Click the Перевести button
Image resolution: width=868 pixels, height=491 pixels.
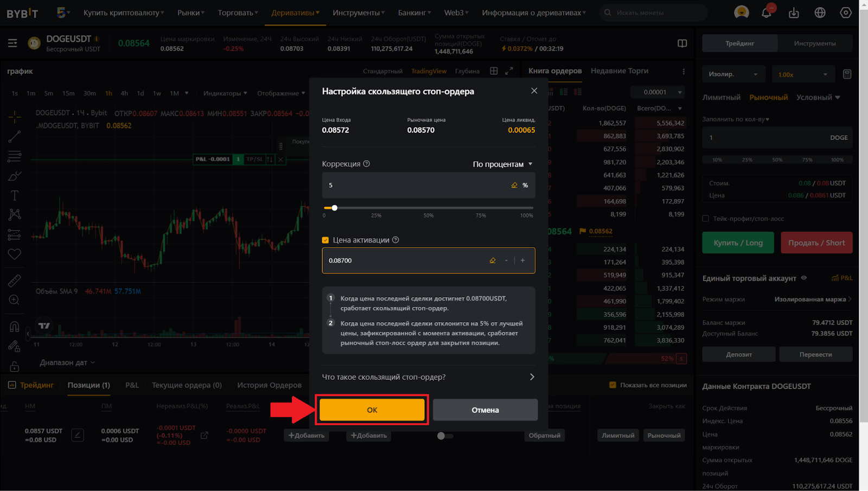coord(815,354)
